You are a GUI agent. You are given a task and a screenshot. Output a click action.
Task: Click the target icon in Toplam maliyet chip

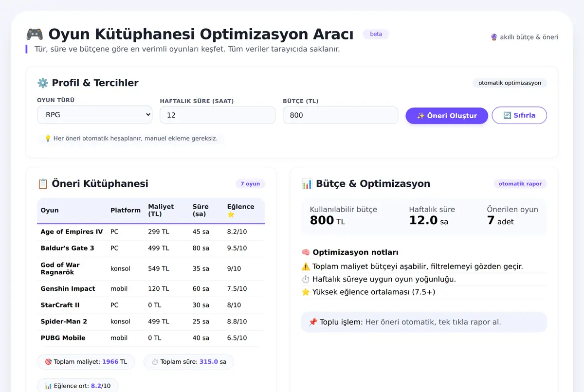(x=48, y=362)
